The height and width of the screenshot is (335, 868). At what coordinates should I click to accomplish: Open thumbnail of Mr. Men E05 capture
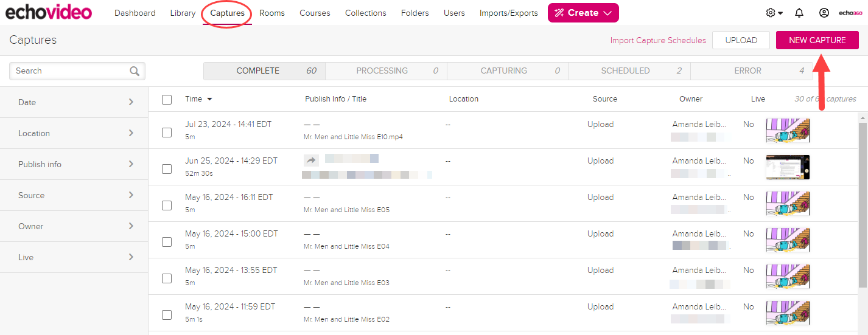(x=788, y=203)
